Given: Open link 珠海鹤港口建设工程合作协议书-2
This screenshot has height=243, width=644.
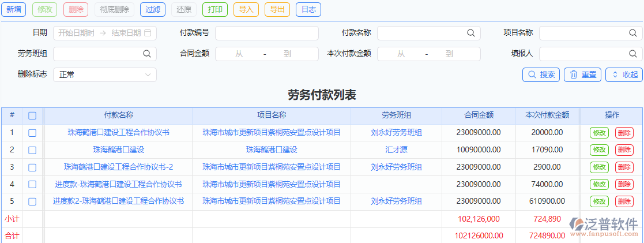Looking at the screenshot, I should (118, 167).
